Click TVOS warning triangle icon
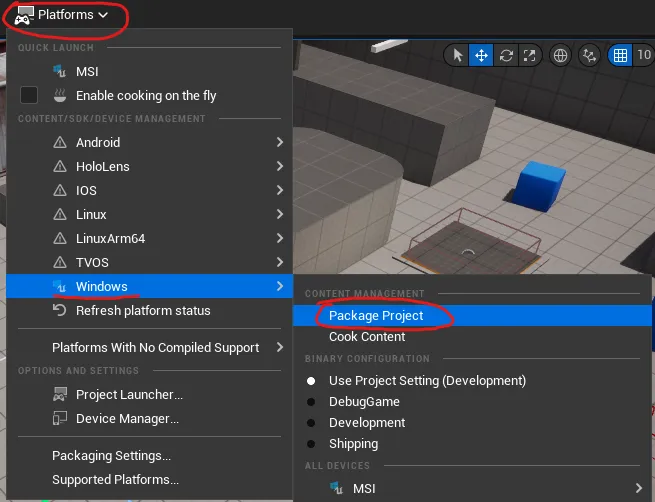The width and height of the screenshot is (655, 502). [x=60, y=263]
